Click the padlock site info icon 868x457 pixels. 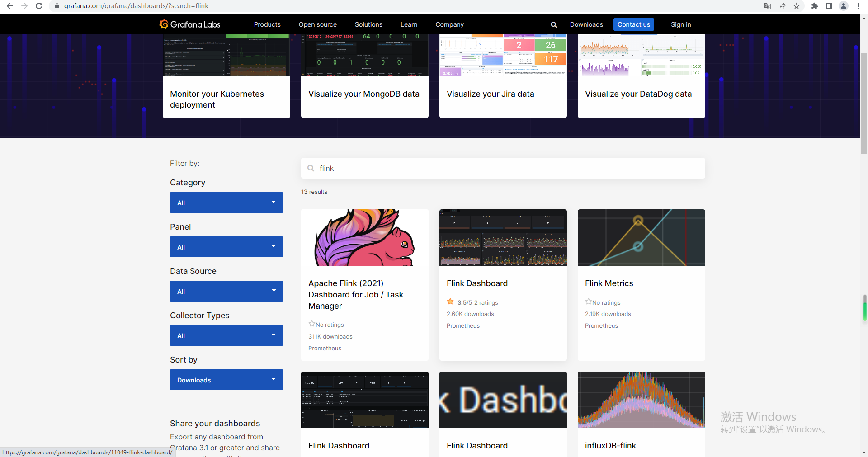57,6
